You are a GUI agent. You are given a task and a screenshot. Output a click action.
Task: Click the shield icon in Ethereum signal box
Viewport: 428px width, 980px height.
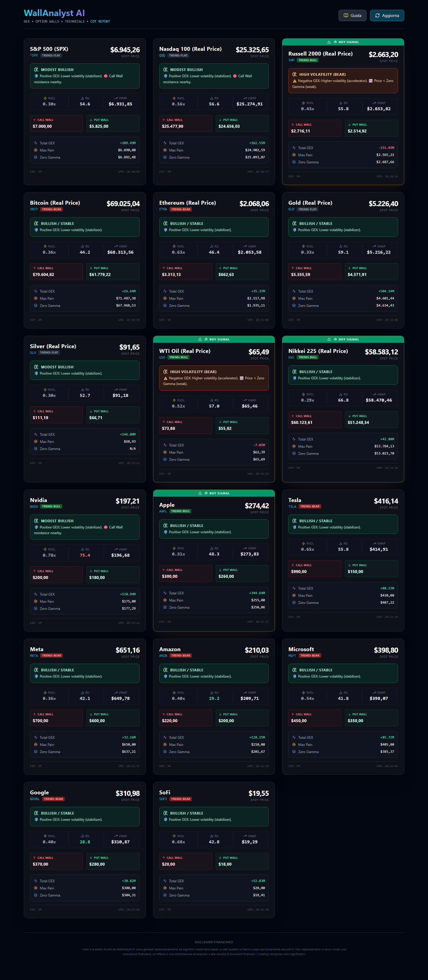(165, 230)
